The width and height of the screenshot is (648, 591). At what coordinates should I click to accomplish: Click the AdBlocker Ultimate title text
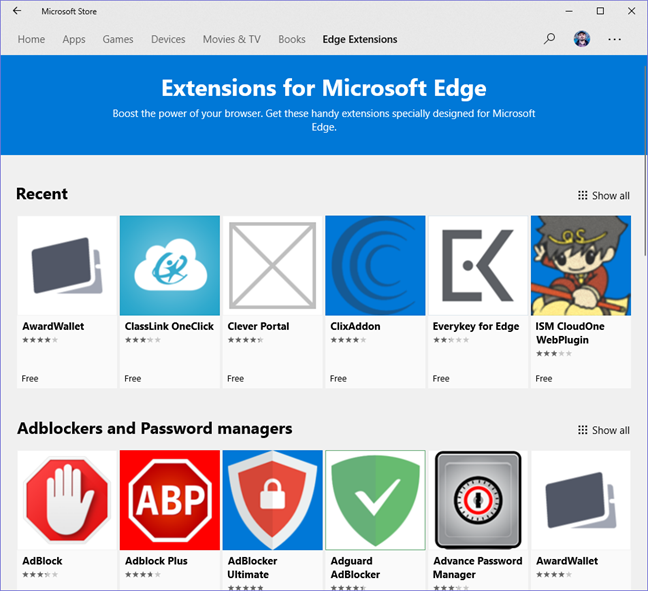tap(253, 567)
